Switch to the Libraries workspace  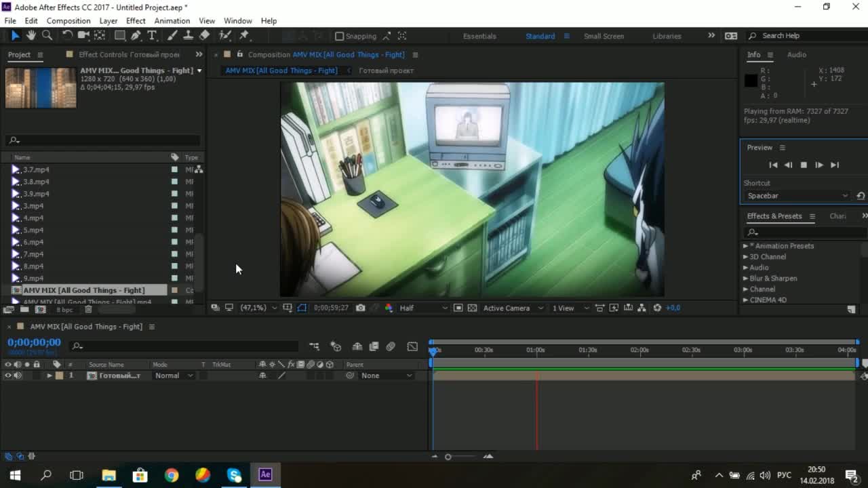tap(667, 36)
